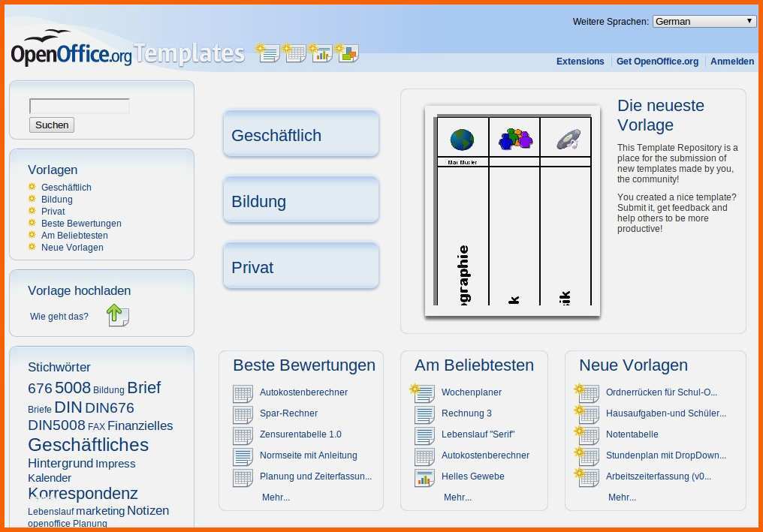The width and height of the screenshot is (763, 532).
Task: Open the Weitere Sprachen language dropdown
Action: pyautogui.click(x=703, y=21)
